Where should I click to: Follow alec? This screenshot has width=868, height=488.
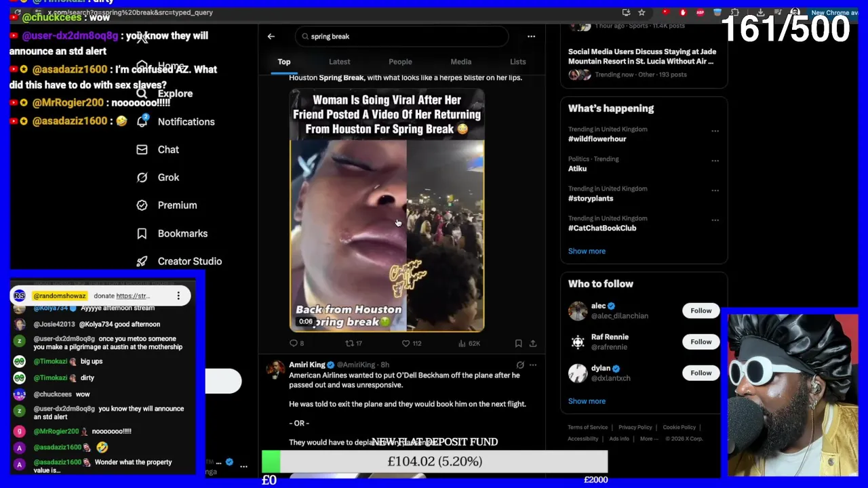click(x=701, y=310)
